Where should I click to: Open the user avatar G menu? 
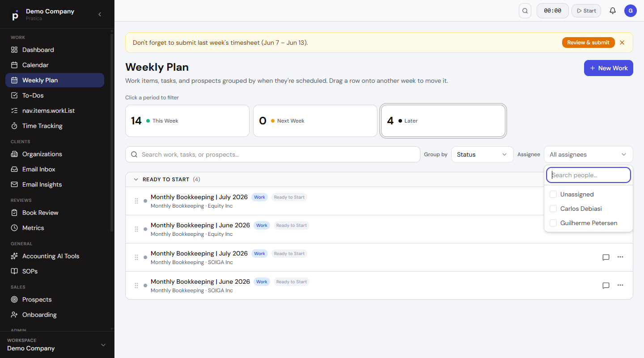coord(631,11)
